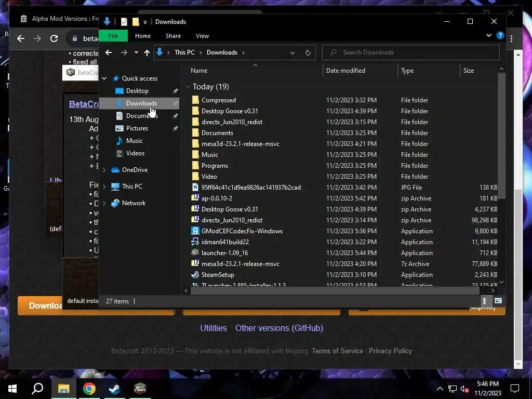Open the Windows Start menu
This screenshot has height=399, width=532.
coord(12,389)
